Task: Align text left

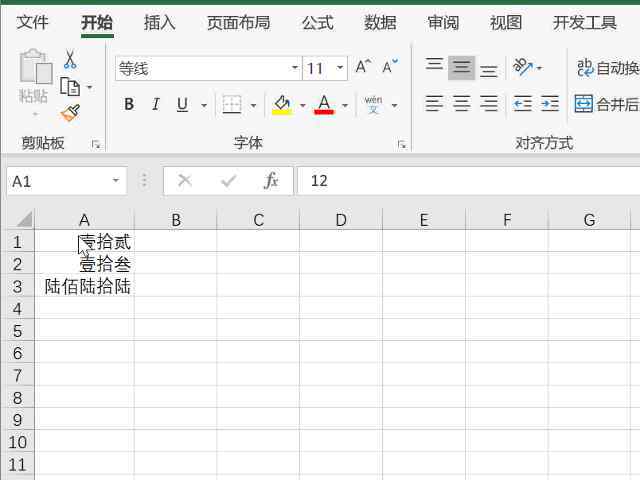Action: [434, 103]
